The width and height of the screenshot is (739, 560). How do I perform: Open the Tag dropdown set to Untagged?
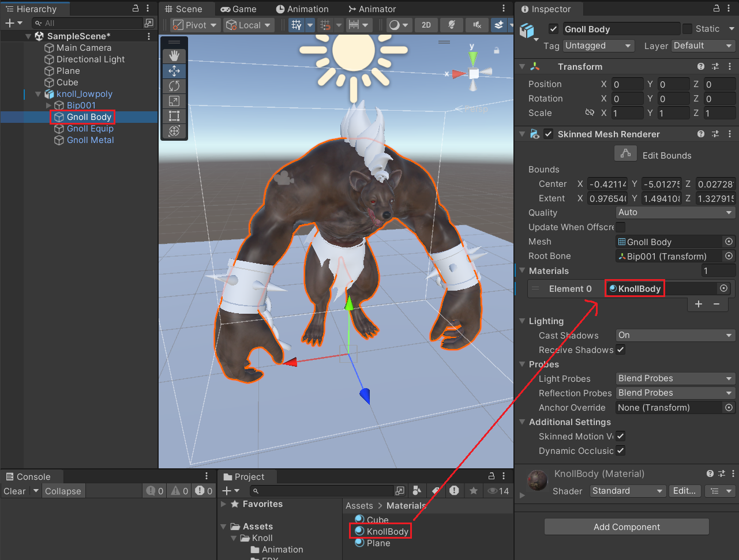(598, 46)
